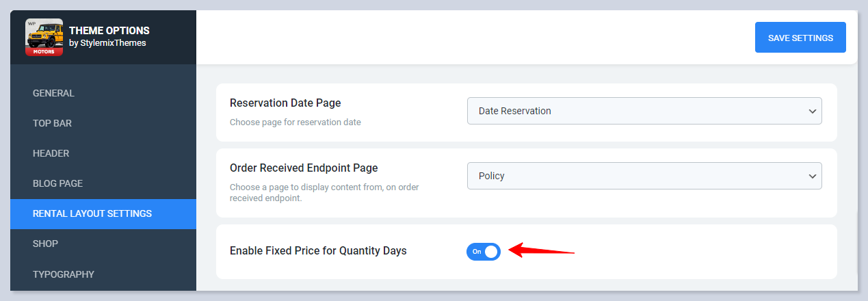Click the Reservation Date Page label

(x=285, y=103)
